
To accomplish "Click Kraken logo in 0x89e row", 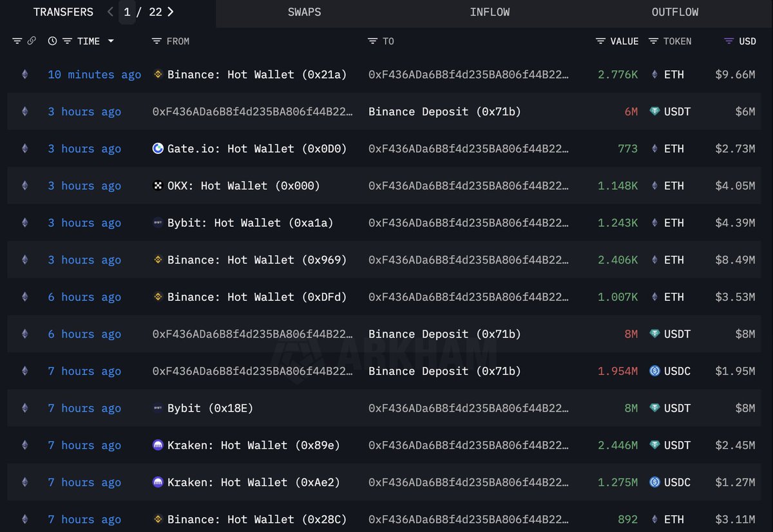I will pyautogui.click(x=158, y=446).
